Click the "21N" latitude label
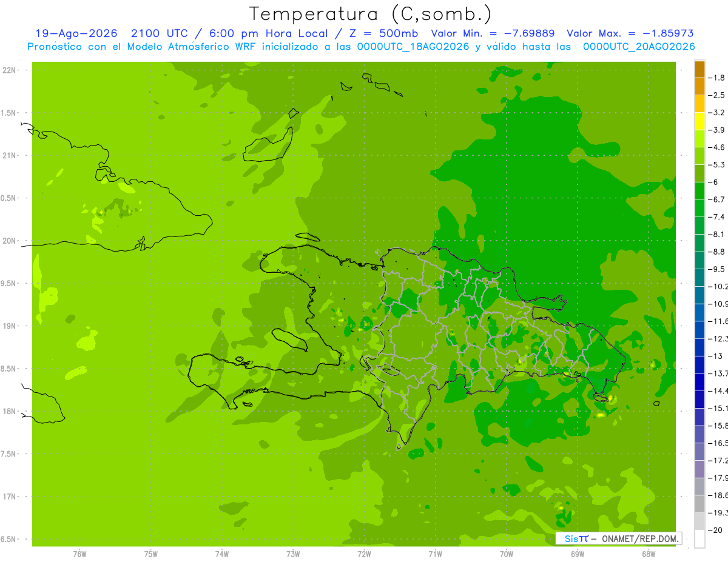Image resolution: width=728 pixels, height=562 pixels. pyautogui.click(x=10, y=156)
